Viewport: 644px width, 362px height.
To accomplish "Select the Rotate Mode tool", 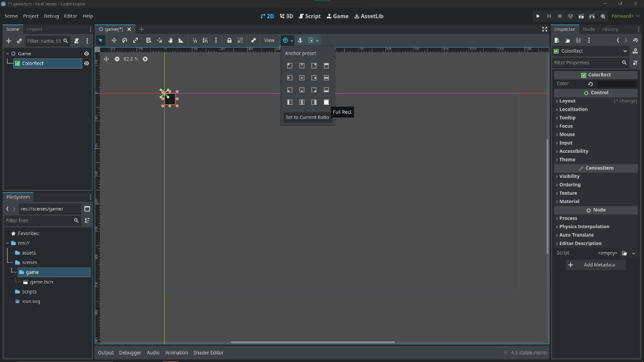I will click(x=125, y=40).
